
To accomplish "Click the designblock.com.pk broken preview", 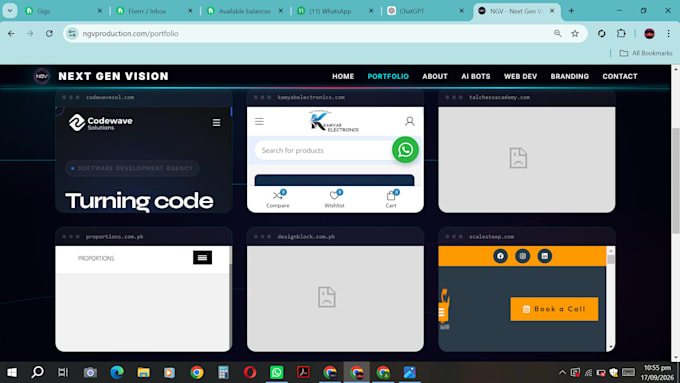I will (x=335, y=298).
